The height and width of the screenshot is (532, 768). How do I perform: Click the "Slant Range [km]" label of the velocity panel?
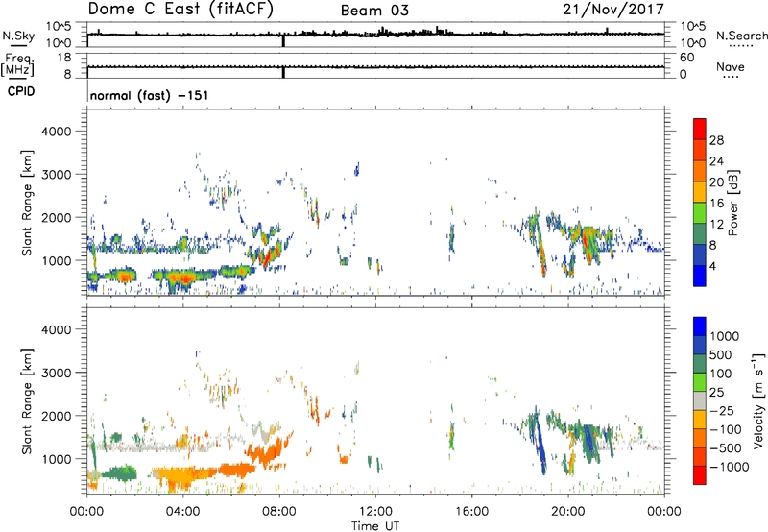point(27,400)
